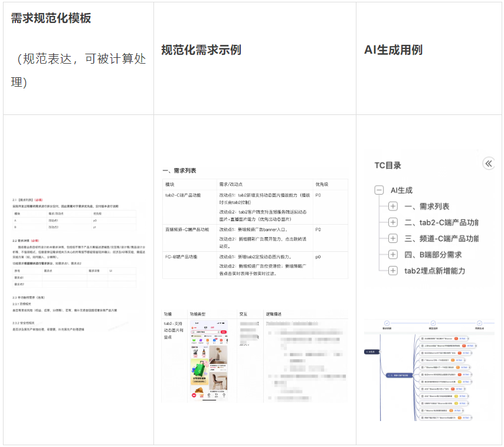The width and height of the screenshot is (504, 447).
Task: Click the first step checkmark circle in the progress bar
Action: click(x=387, y=323)
